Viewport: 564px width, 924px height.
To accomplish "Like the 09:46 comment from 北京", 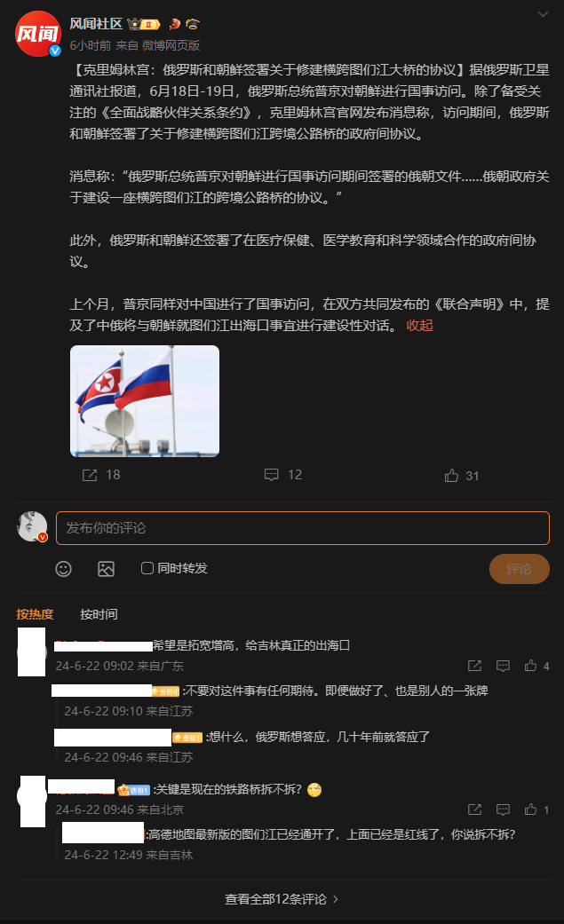I will (531, 809).
